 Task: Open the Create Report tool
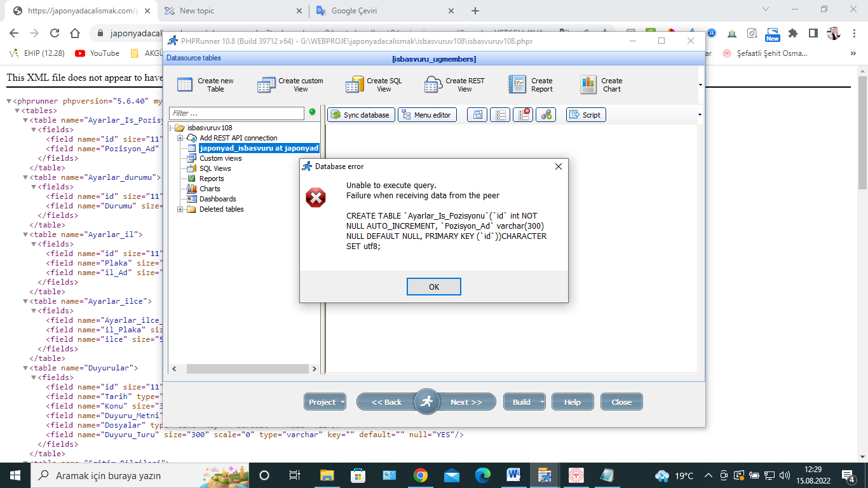(517, 85)
